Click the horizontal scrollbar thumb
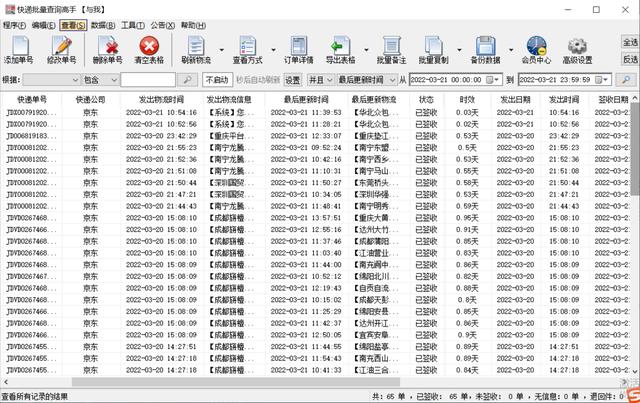The image size is (640, 403). coord(236,382)
